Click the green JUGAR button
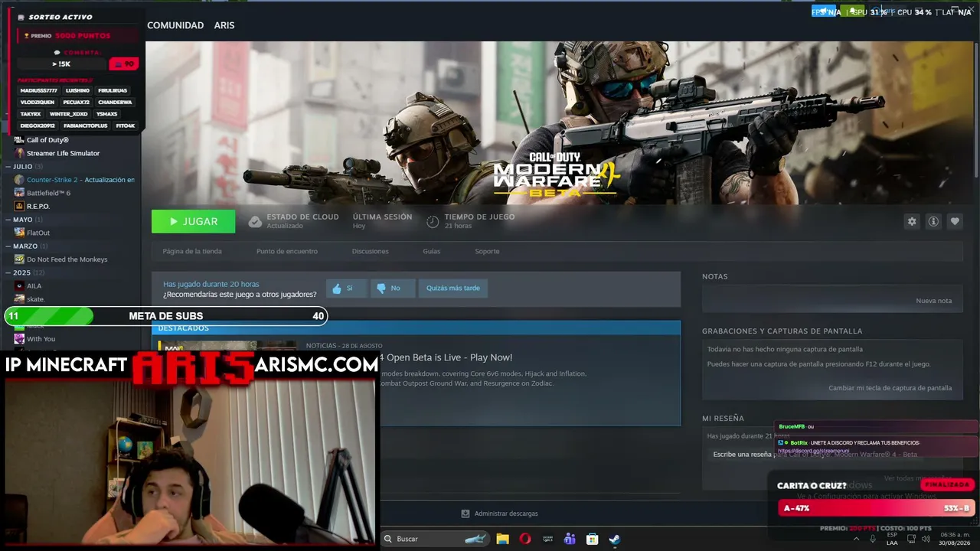The image size is (980, 551). coord(194,221)
